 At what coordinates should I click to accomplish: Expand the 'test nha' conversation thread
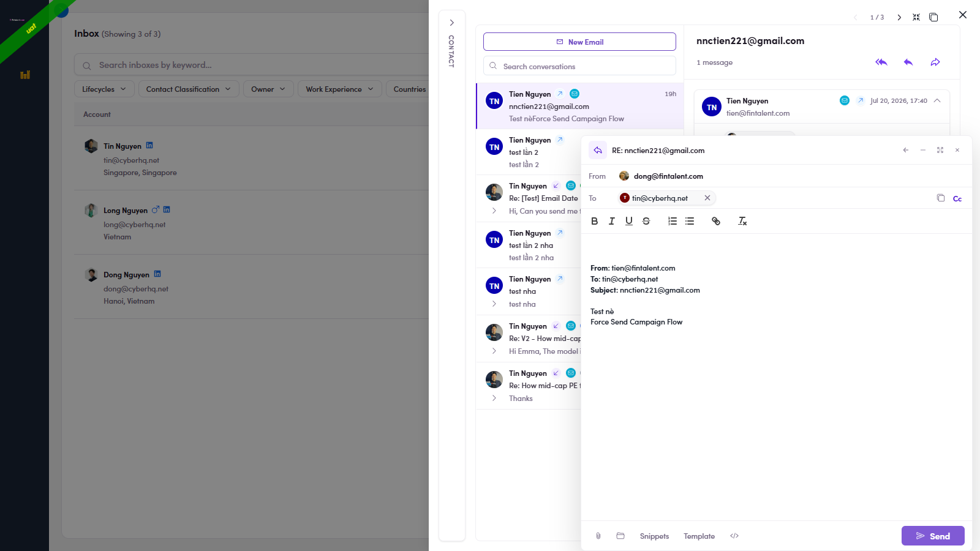[x=494, y=304]
